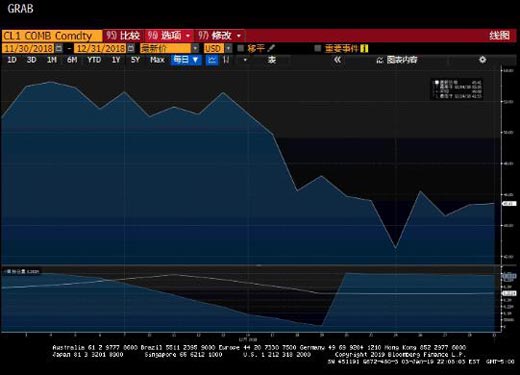Toggle the 移平 checkbox
This screenshot has width=520, height=375.
pos(240,48)
